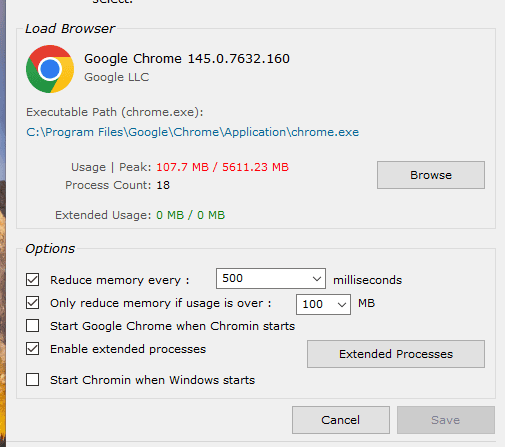The width and height of the screenshot is (505, 447).
Task: Uncheck Only reduce memory if usage is over
Action: click(32, 303)
